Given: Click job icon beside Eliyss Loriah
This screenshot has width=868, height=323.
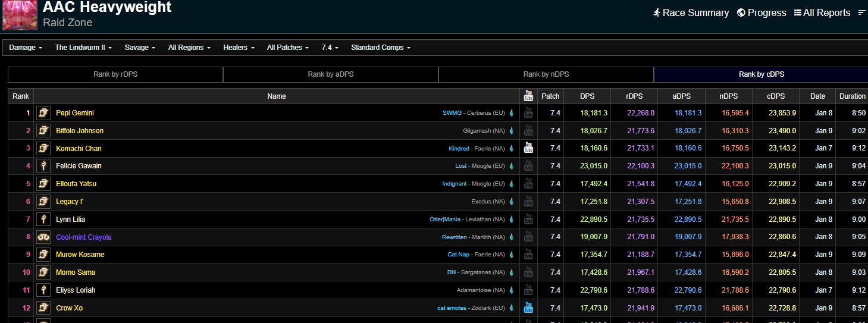Looking at the screenshot, I should click(x=43, y=290).
